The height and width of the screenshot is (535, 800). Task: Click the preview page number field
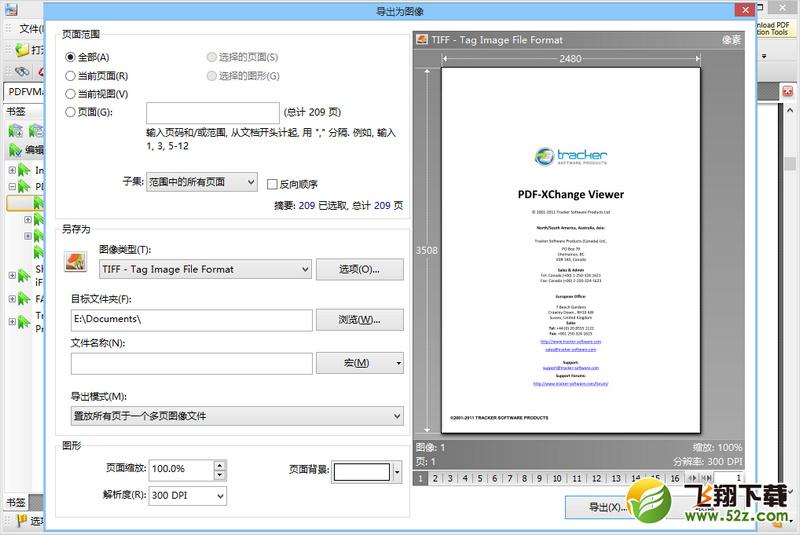click(729, 478)
